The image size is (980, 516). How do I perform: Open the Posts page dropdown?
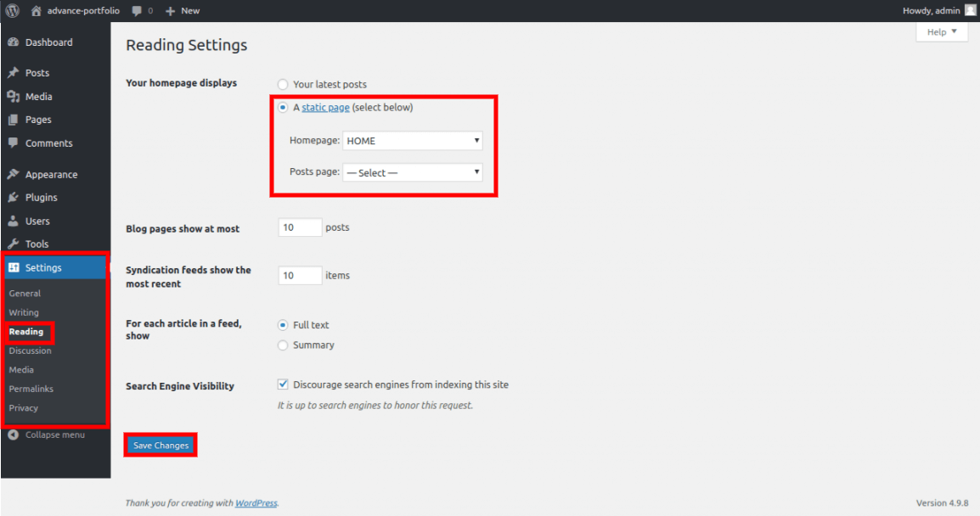coord(413,172)
